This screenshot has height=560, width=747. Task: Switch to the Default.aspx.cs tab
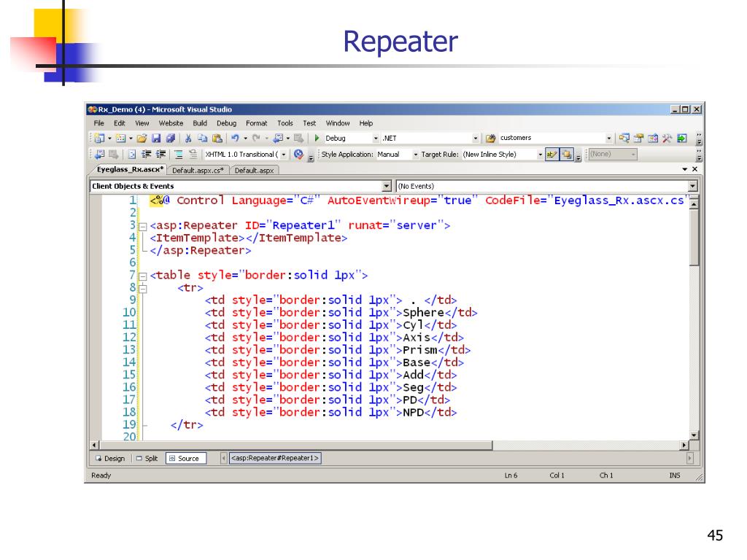[x=198, y=171]
